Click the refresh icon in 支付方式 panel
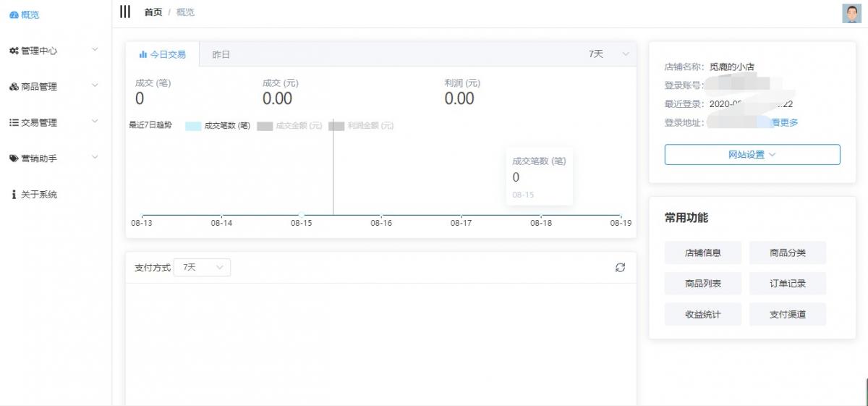 point(620,268)
